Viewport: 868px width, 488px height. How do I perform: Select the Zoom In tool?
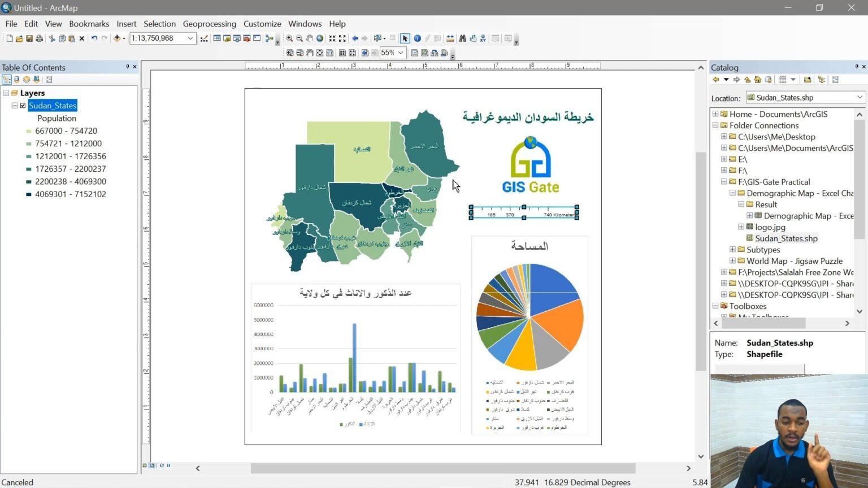(289, 38)
